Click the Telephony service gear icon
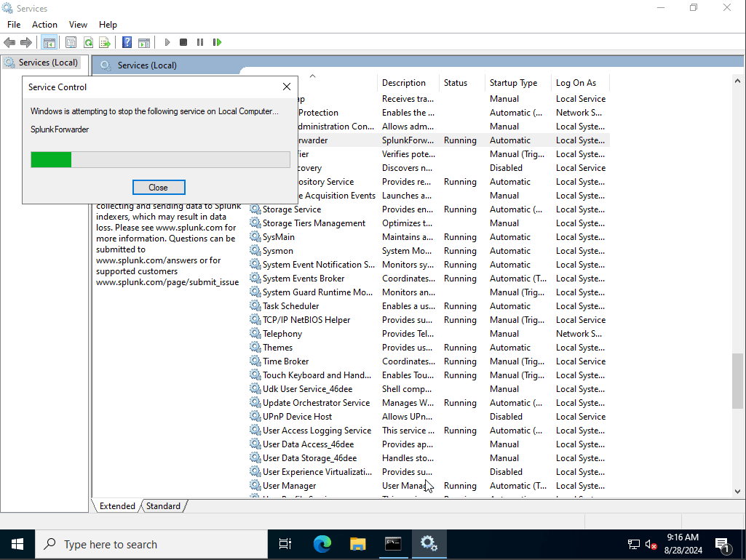Image resolution: width=746 pixels, height=560 pixels. [x=255, y=333]
